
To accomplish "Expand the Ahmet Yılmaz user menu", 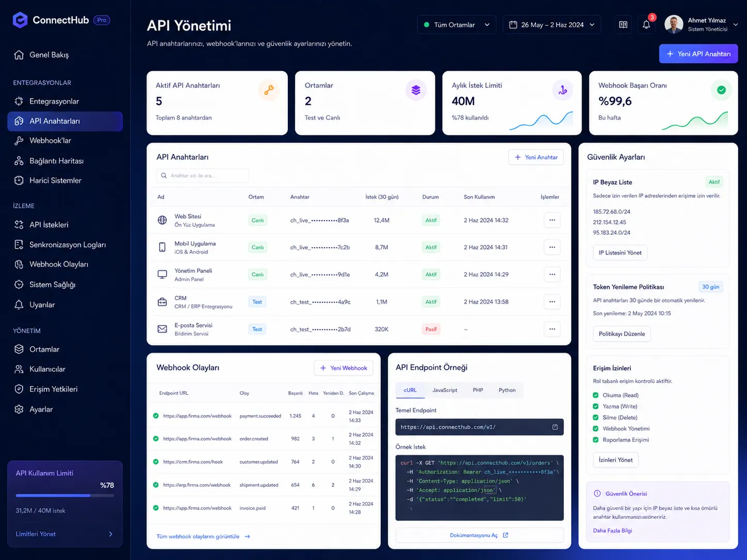I will click(x=702, y=24).
